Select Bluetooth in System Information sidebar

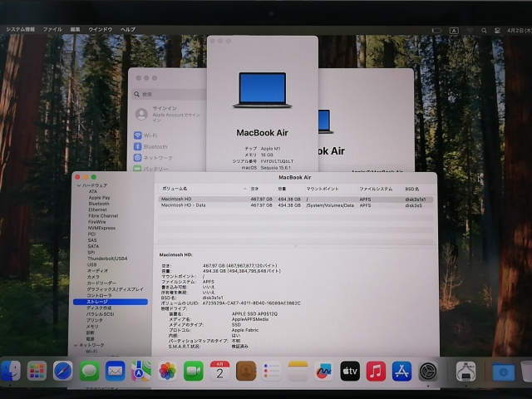tap(99, 204)
